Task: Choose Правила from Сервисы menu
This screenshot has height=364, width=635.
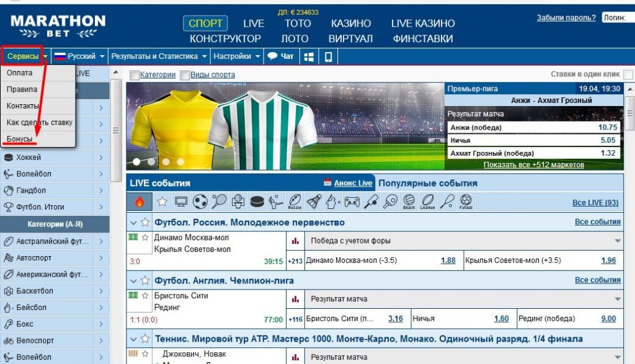Action: (x=22, y=89)
